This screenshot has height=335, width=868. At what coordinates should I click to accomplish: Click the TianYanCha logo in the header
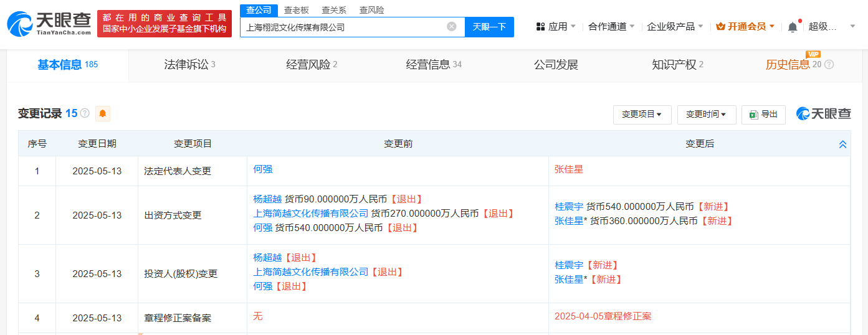click(x=49, y=24)
